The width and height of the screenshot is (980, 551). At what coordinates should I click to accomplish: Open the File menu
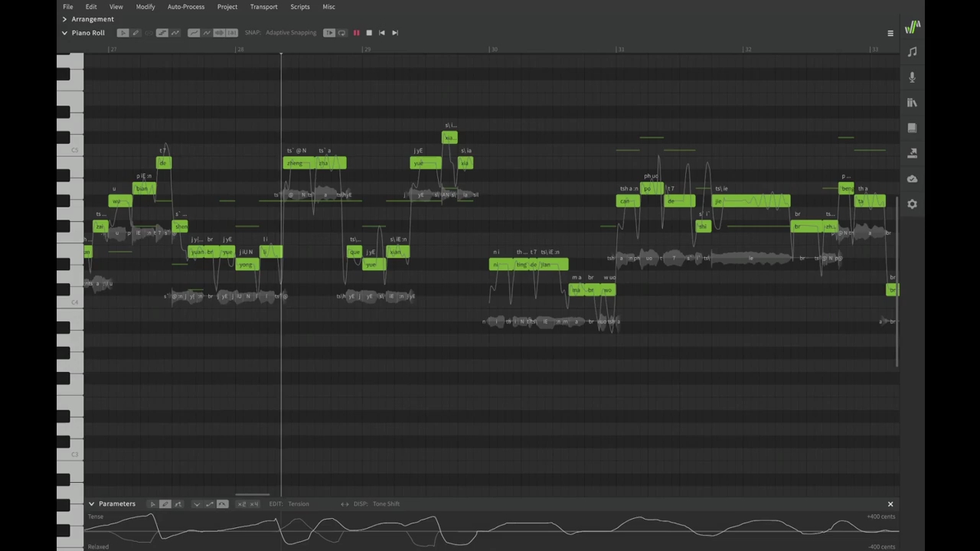(68, 7)
